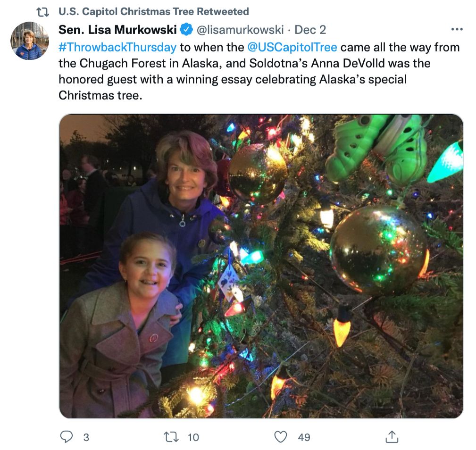Open the #ThrowbackThursday hashtag
The height and width of the screenshot is (450, 476).
pos(117,47)
